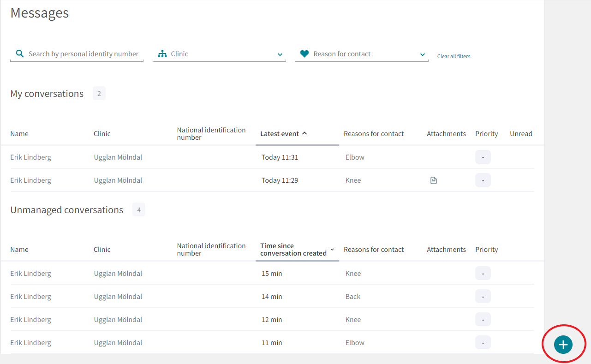Viewport: 591px width, 364px height.
Task: Open conversation with Today 11:29 event
Action: click(x=272, y=180)
